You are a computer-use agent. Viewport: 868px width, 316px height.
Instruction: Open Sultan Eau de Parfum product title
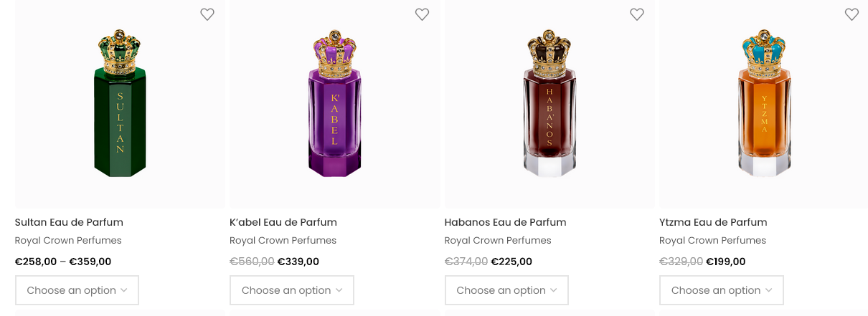[69, 222]
